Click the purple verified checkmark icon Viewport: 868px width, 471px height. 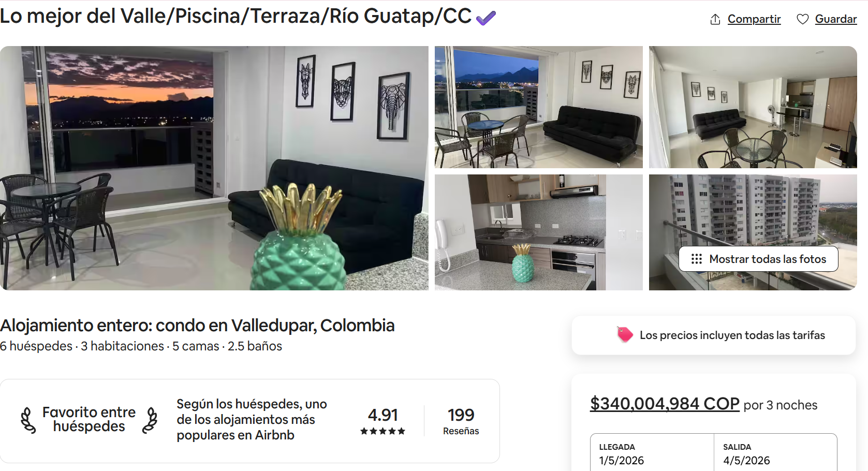coord(486,18)
